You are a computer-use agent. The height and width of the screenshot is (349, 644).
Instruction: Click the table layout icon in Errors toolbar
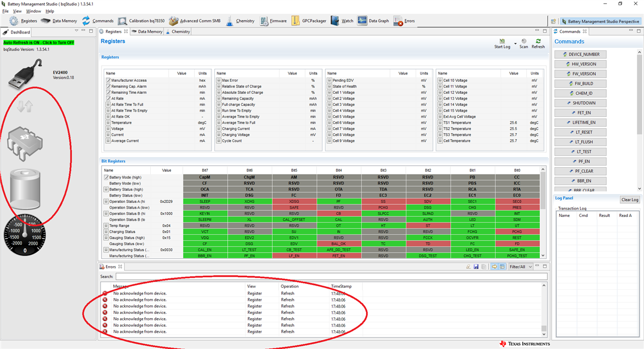point(502,267)
